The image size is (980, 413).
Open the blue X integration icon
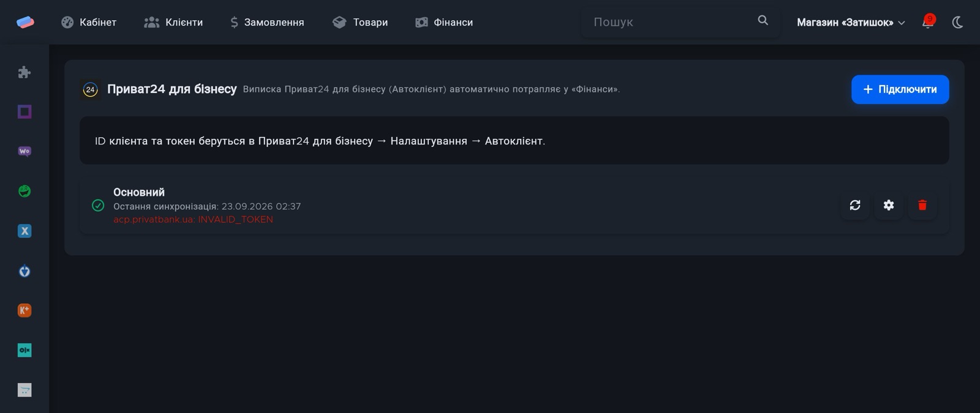click(24, 231)
